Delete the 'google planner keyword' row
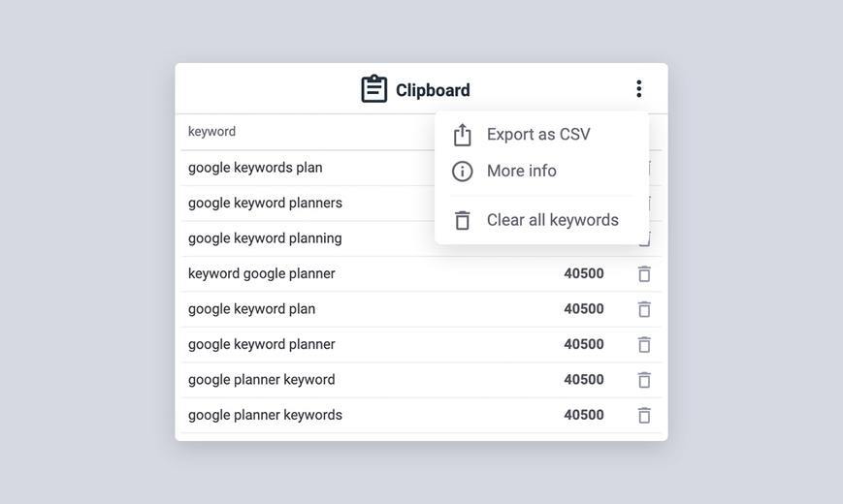The width and height of the screenshot is (843, 504). coord(644,380)
